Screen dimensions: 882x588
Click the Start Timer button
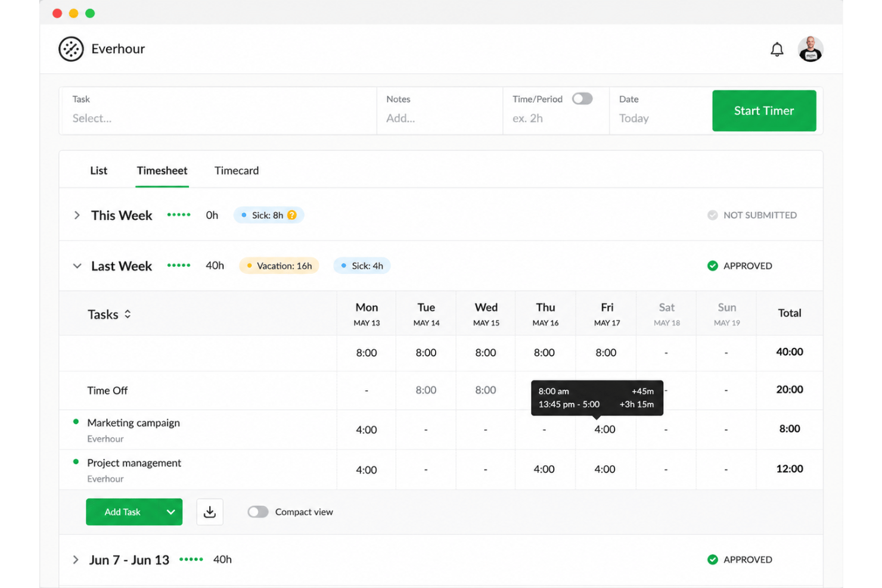(764, 111)
